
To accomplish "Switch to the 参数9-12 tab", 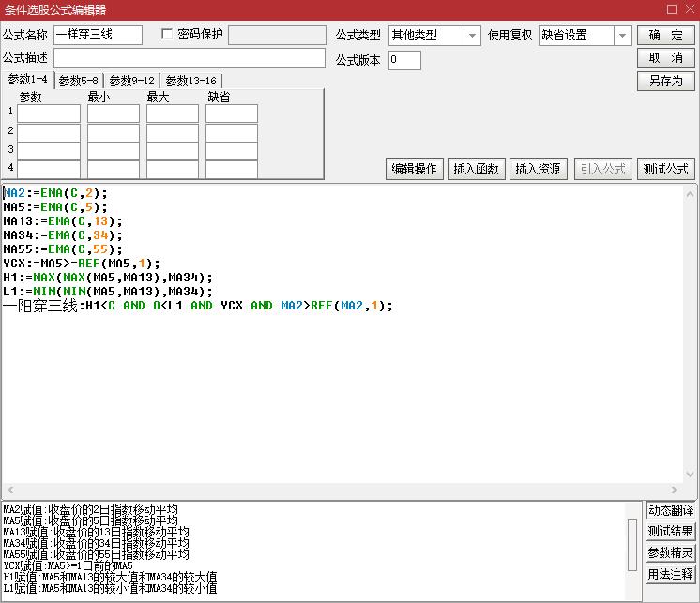I will [x=131, y=81].
